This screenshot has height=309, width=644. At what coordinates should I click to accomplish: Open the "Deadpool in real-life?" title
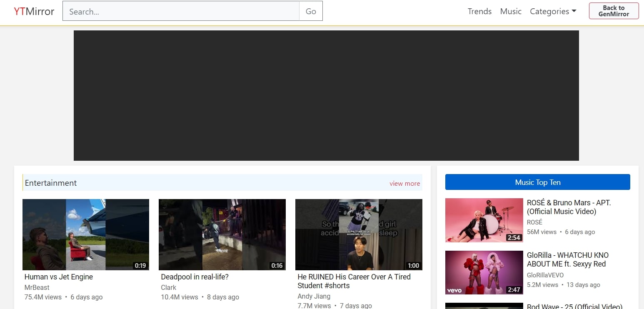[195, 277]
